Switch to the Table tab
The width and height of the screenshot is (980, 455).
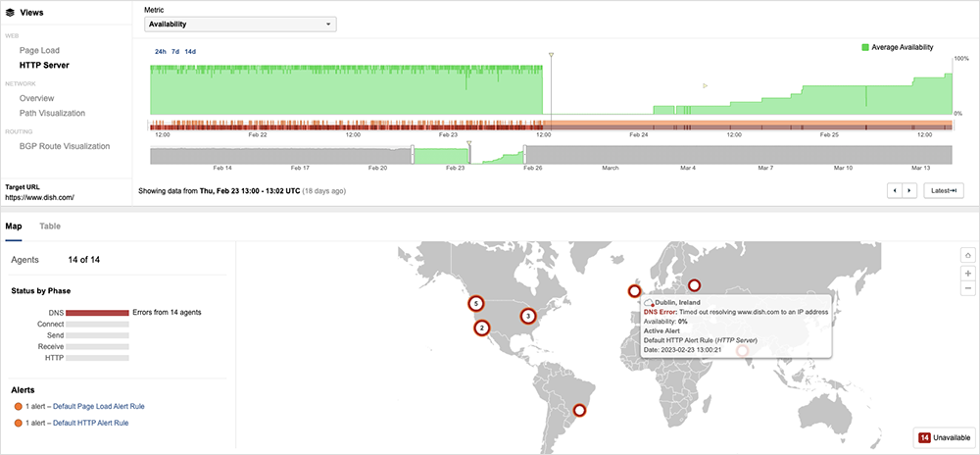coord(50,226)
